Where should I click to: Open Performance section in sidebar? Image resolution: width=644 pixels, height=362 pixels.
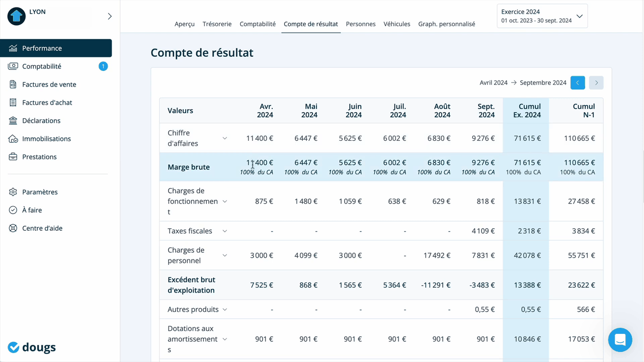click(x=56, y=48)
